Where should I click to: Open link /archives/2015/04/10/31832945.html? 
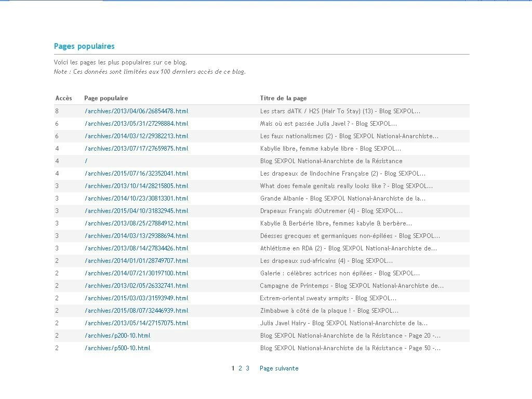pos(137,211)
